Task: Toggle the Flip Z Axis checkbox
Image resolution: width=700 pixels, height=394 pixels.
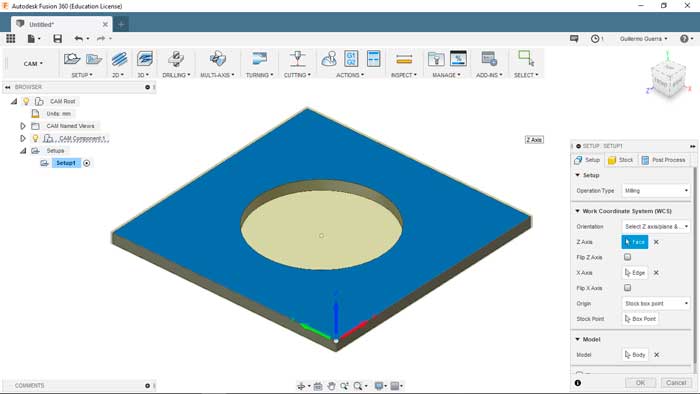Action: 627,257
